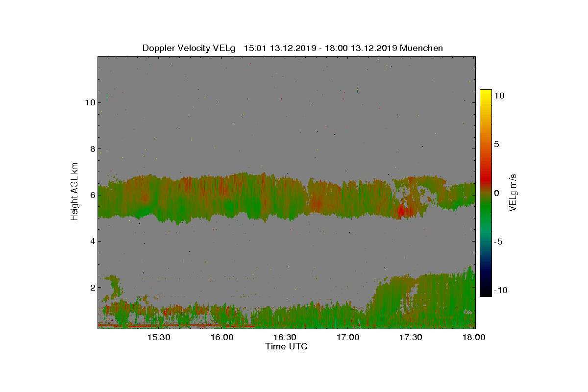Viewport: 588px width, 392px height.
Task: Click the 15:30 time tick label
Action: (x=159, y=337)
